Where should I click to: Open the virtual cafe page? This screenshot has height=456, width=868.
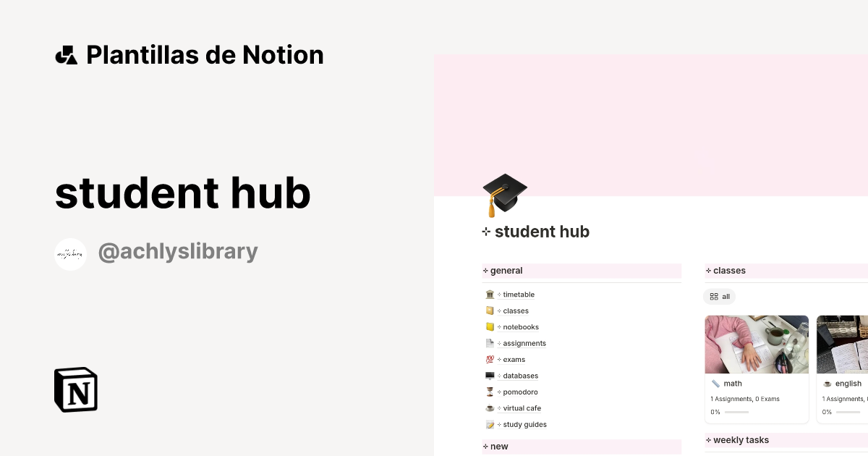point(523,408)
